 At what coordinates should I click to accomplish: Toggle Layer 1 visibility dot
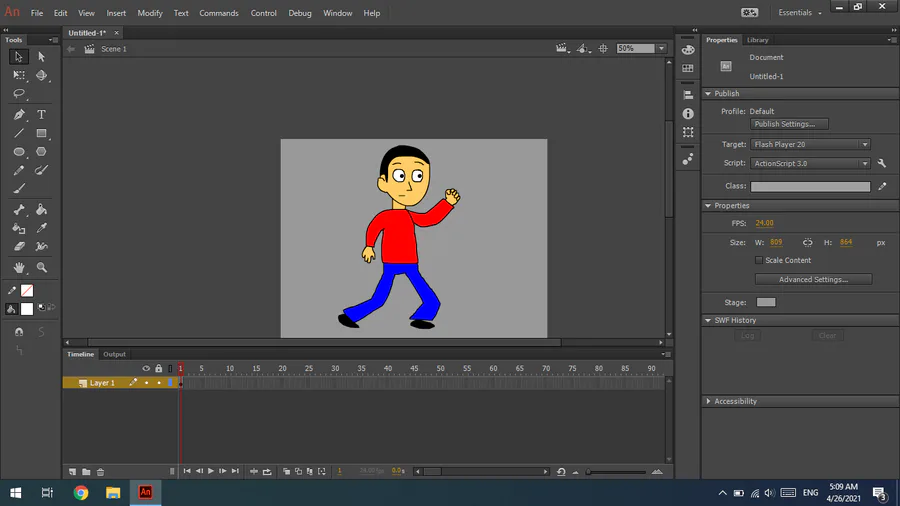146,383
